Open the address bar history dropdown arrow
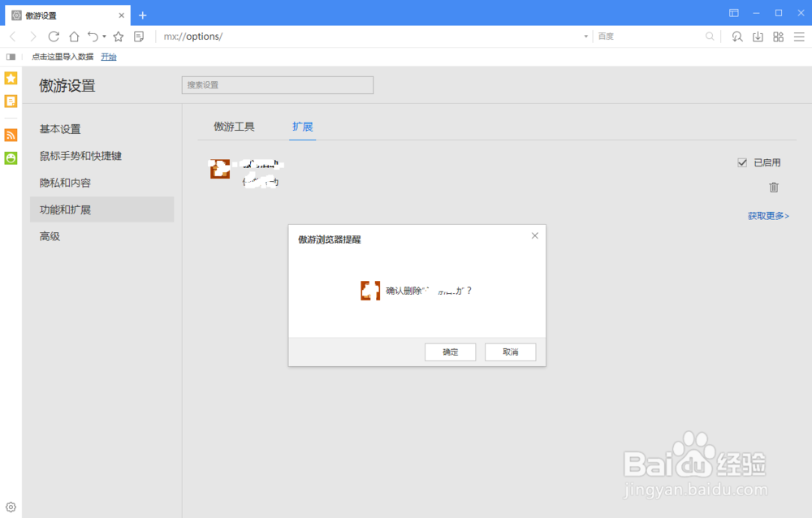The image size is (812, 518). point(585,37)
